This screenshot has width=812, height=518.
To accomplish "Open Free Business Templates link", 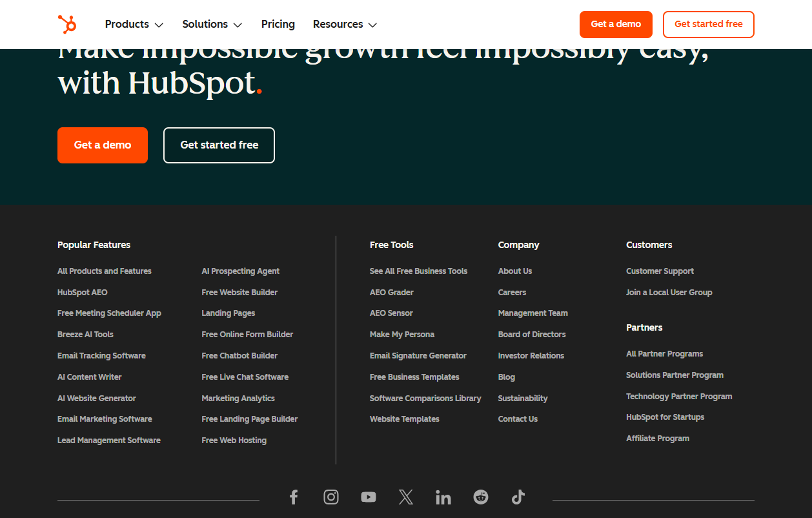I will tap(414, 377).
